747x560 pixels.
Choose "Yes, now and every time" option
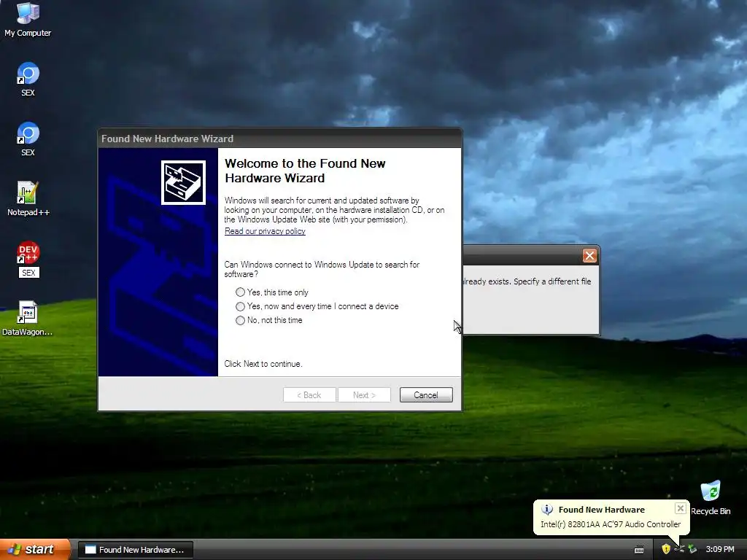317,306
